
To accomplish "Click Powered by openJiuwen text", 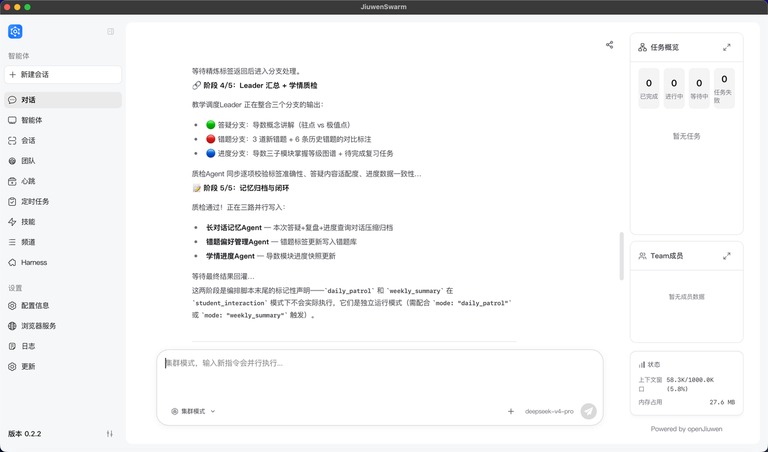I will click(x=686, y=429).
